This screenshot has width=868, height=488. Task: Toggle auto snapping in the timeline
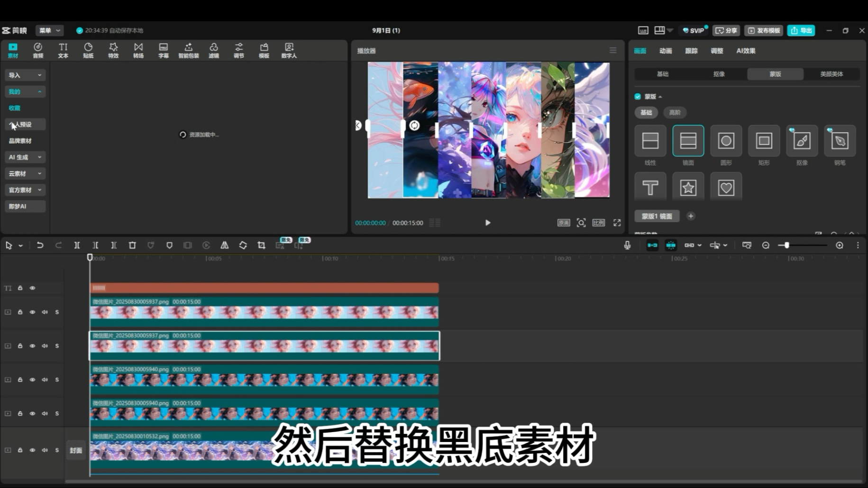[x=671, y=245]
